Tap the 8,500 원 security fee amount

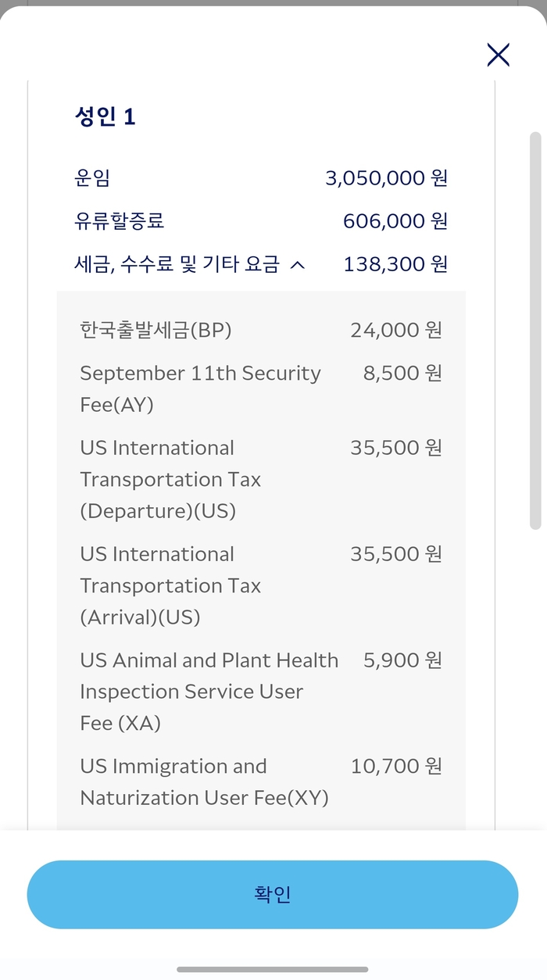pyautogui.click(x=402, y=373)
